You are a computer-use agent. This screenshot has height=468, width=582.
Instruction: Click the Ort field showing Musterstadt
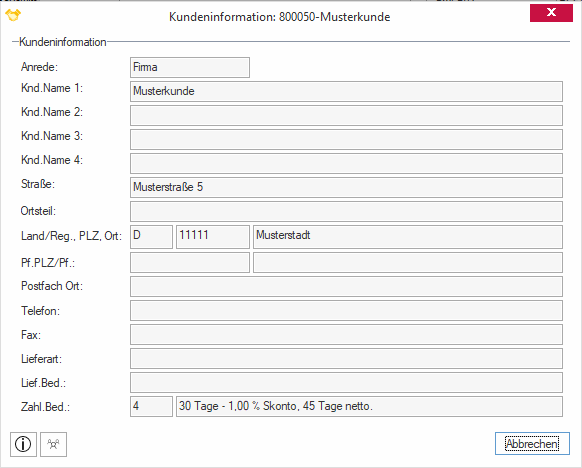click(408, 237)
